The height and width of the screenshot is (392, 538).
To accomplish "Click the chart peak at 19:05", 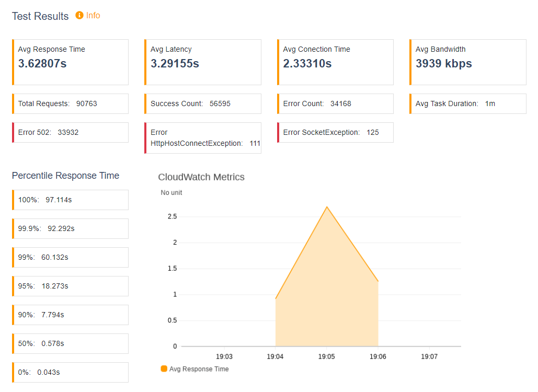I will click(x=327, y=207).
